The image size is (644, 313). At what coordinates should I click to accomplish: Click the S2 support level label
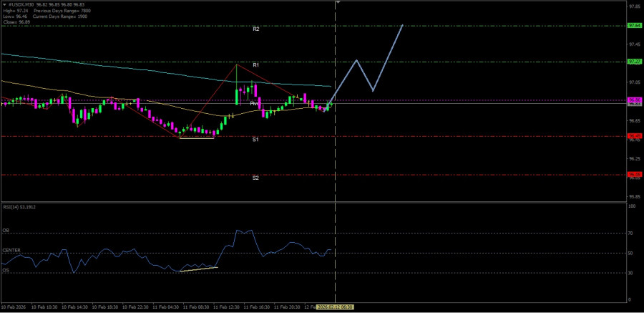255,178
